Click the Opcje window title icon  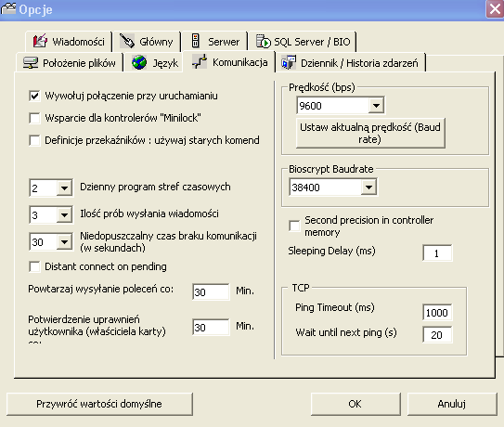click(8, 8)
